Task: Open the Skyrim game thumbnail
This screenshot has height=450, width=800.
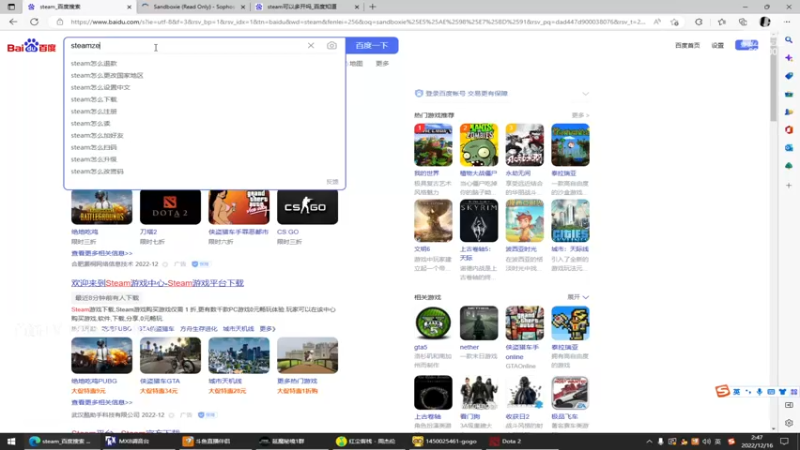Action: click(x=479, y=221)
